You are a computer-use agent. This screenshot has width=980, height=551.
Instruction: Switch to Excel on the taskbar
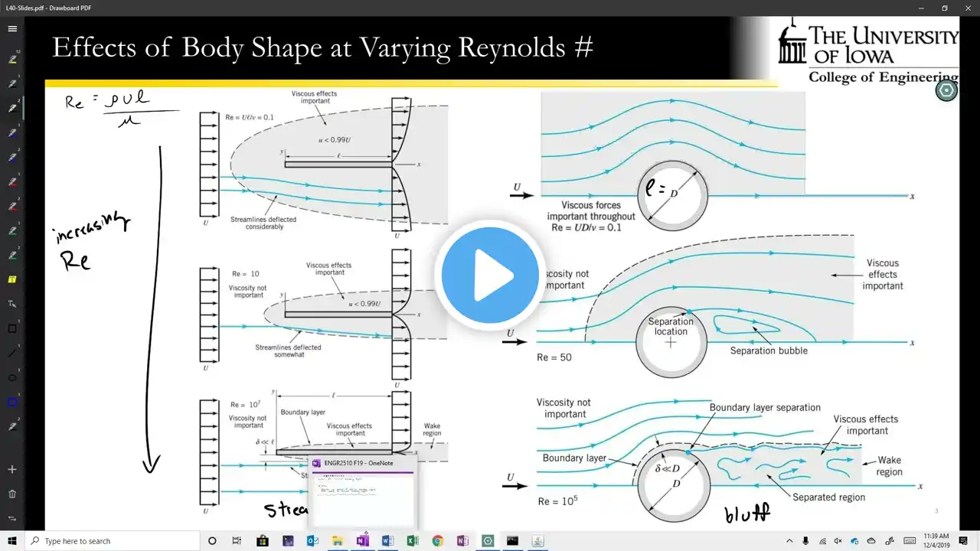[413, 541]
